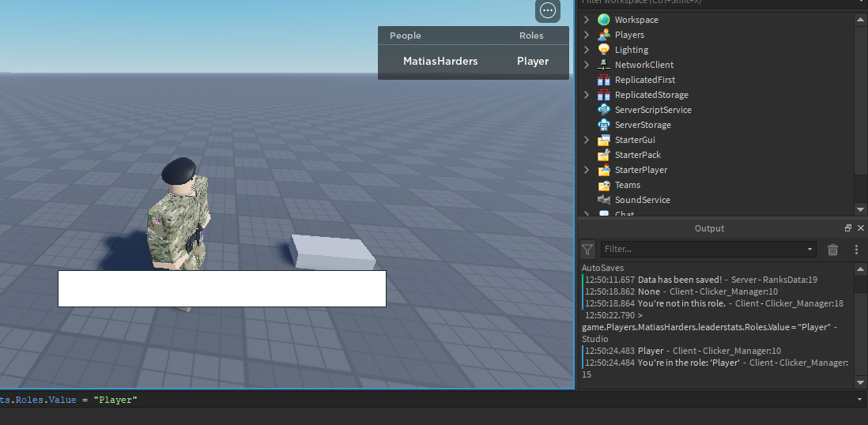Select the Workspace globe icon
Image resolution: width=868 pixels, height=425 pixels.
603,20
